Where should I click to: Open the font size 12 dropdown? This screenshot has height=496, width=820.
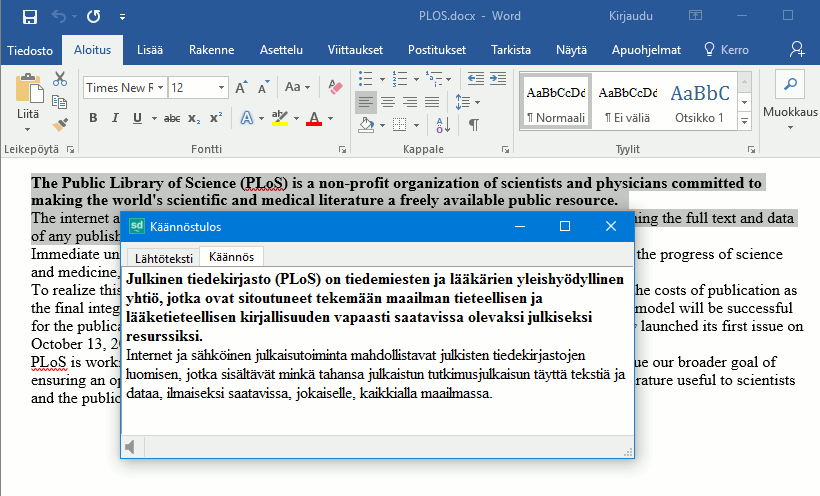221,87
